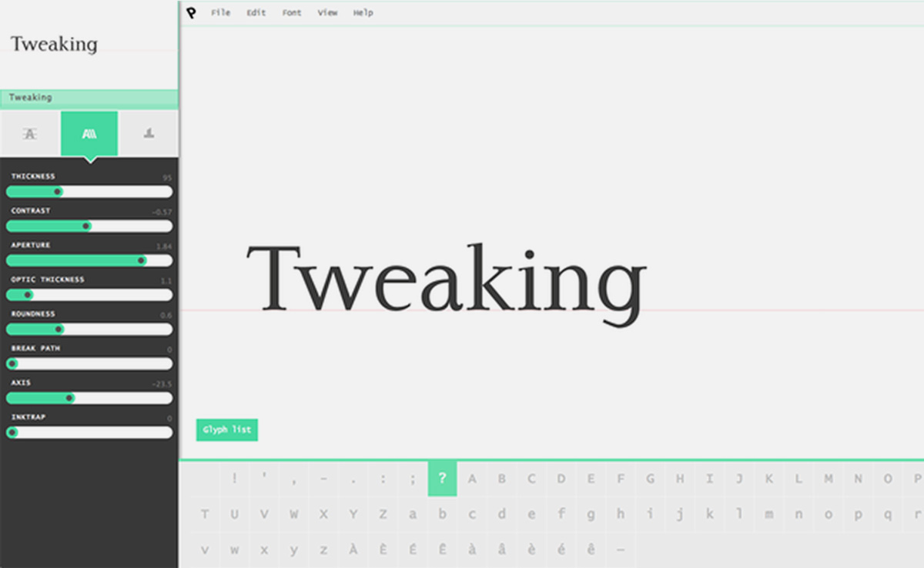Select the highlighted question mark glyph
Viewport: 924px width, 568px height.
tap(442, 479)
